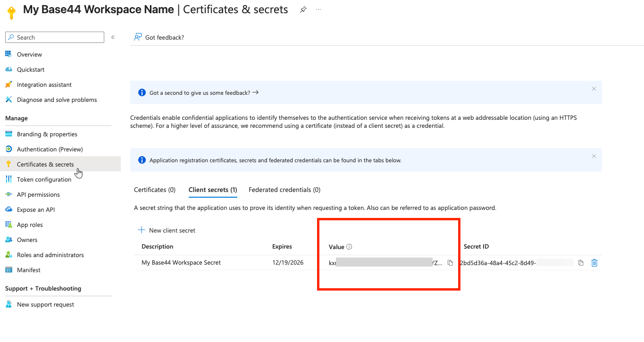Image resolution: width=644 pixels, height=342 pixels.
Task: Pin the Certificates & secrets page
Action: point(303,9)
